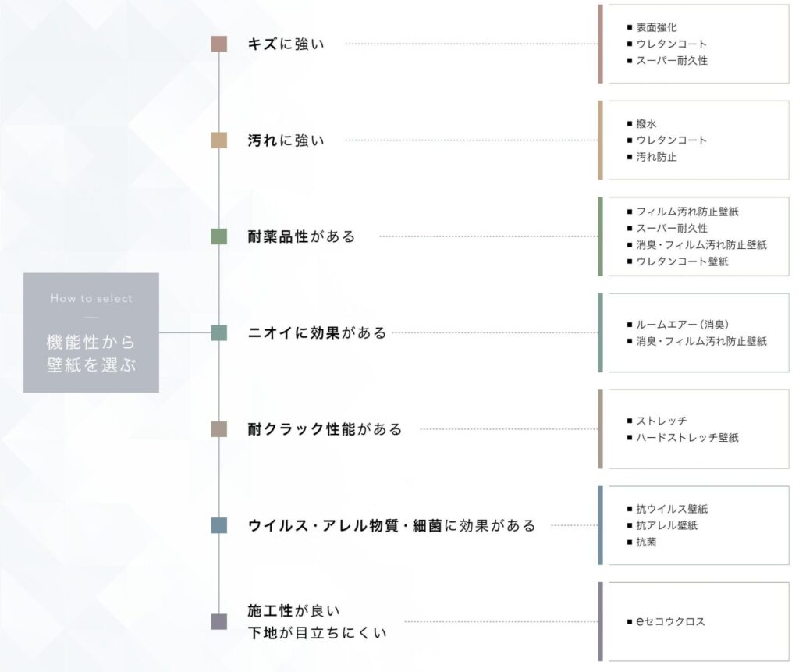
Task: Open スーパー耐久性 in the scratch-resistant box
Action: click(x=672, y=60)
